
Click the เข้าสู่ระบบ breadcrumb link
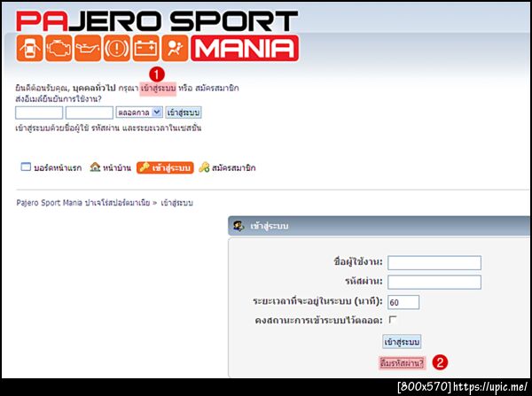[x=176, y=203]
